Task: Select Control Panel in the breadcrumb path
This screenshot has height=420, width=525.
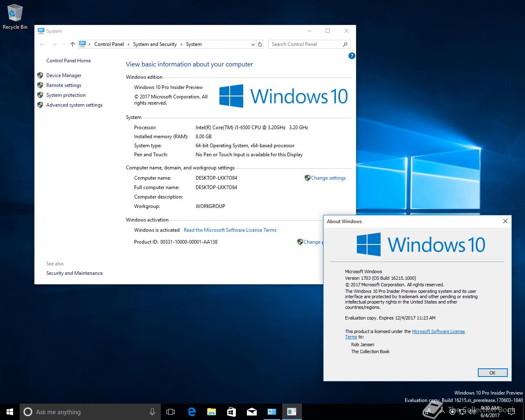Action: [x=109, y=44]
